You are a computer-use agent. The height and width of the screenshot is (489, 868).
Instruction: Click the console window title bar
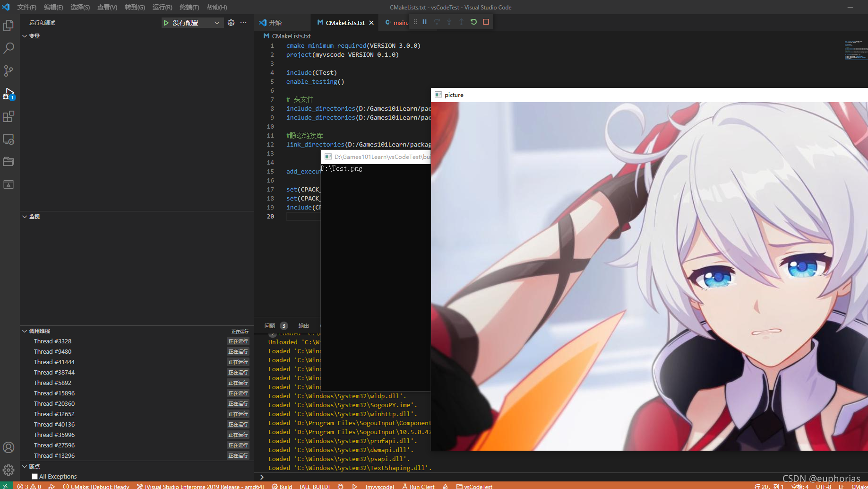coord(376,157)
